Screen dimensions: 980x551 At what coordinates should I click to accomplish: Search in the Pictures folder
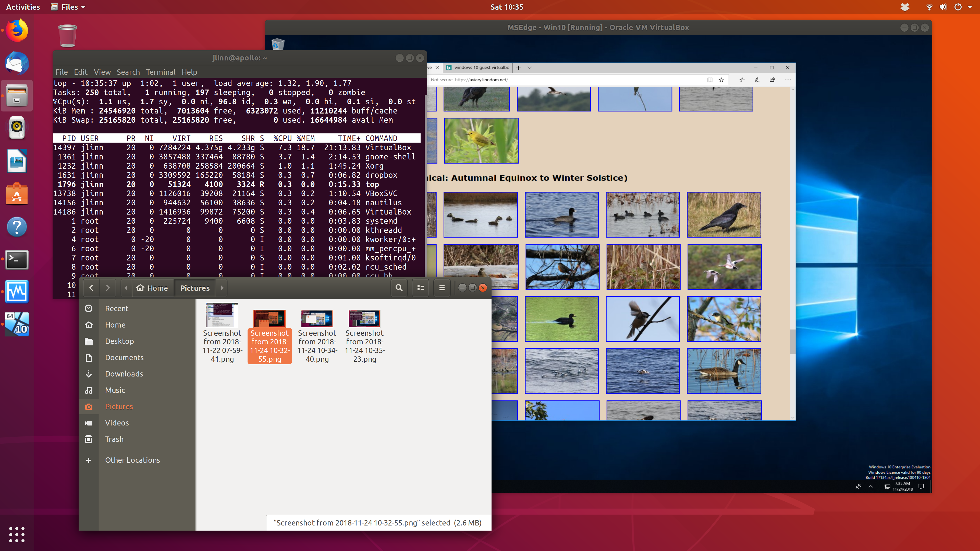click(399, 288)
